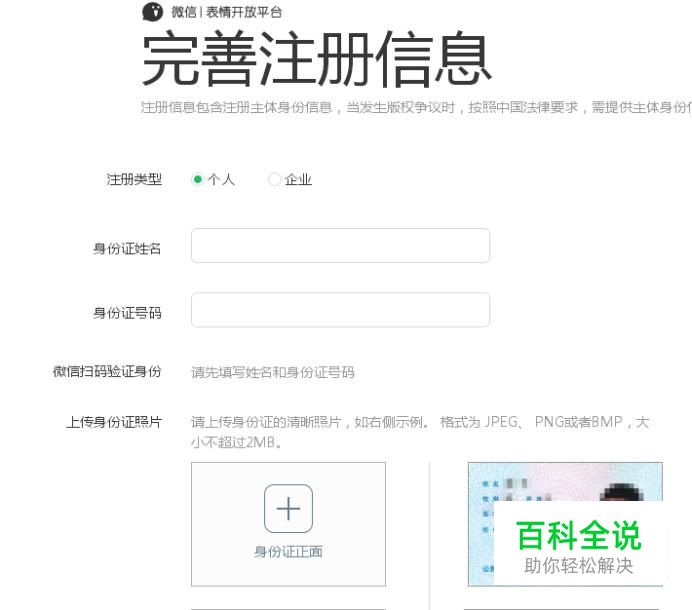Click the 微信扫码验证身份 field label
This screenshot has width=692, height=610.
[x=107, y=371]
